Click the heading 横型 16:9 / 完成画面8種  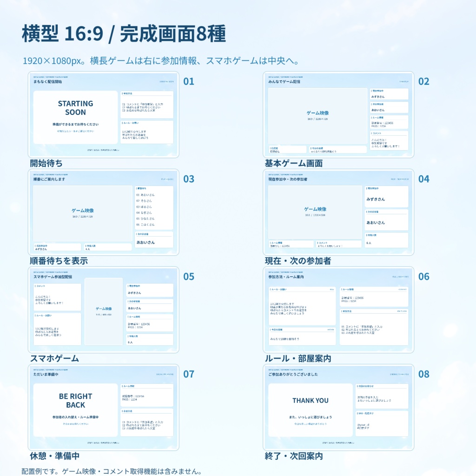coord(124,33)
